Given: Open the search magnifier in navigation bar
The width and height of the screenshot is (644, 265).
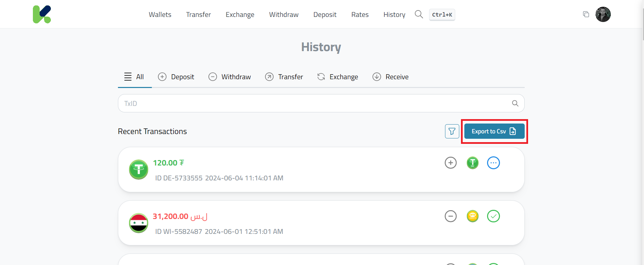Looking at the screenshot, I should [419, 14].
